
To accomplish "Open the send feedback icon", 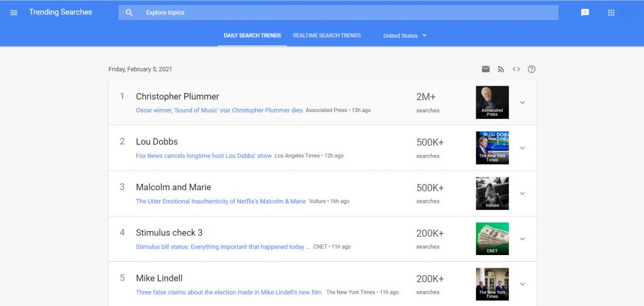I will [585, 13].
